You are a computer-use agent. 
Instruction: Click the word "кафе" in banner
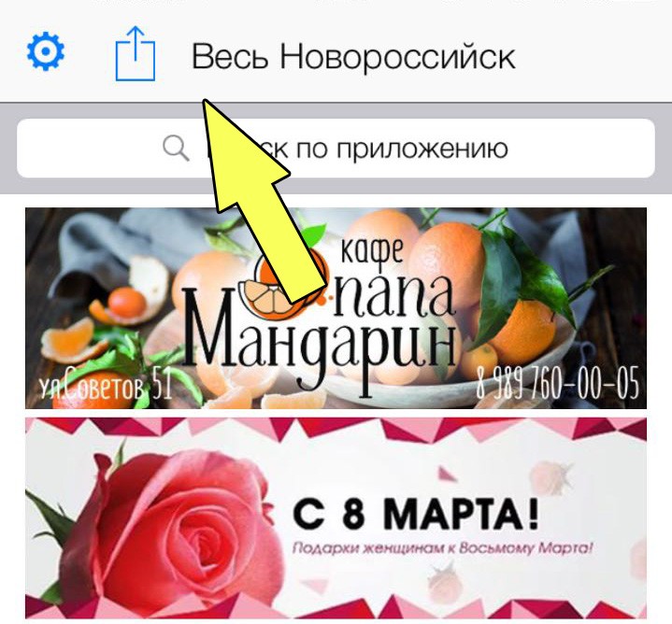pos(372,250)
